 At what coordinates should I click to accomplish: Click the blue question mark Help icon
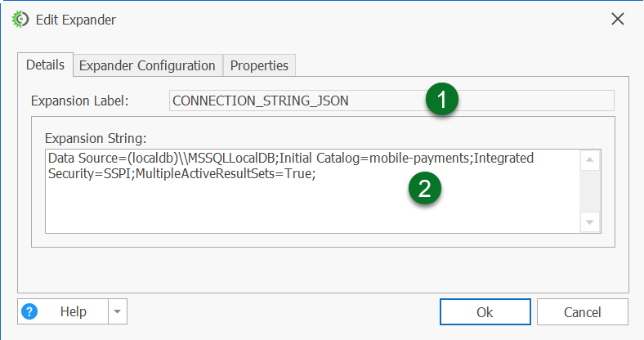click(31, 311)
